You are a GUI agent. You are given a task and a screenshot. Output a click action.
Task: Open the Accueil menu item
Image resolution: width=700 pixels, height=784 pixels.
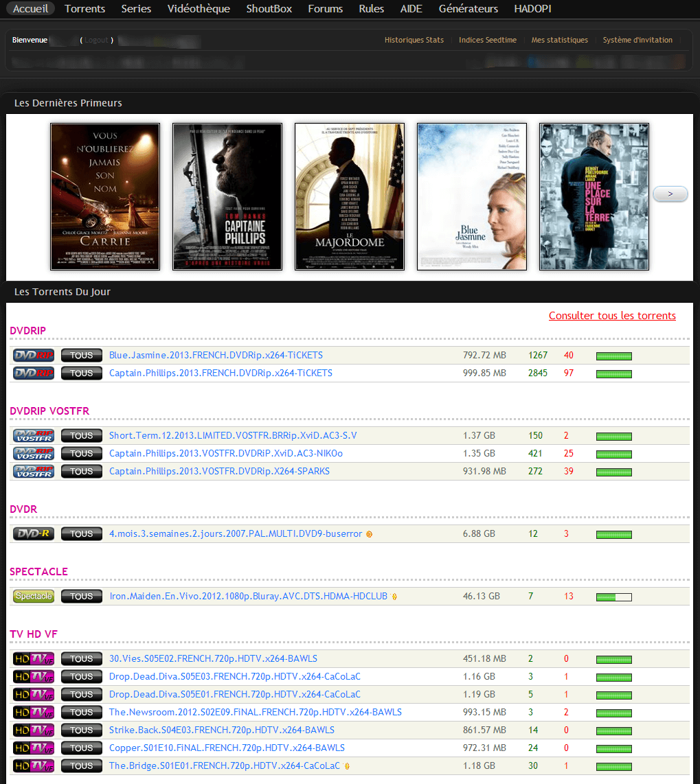[x=30, y=8]
